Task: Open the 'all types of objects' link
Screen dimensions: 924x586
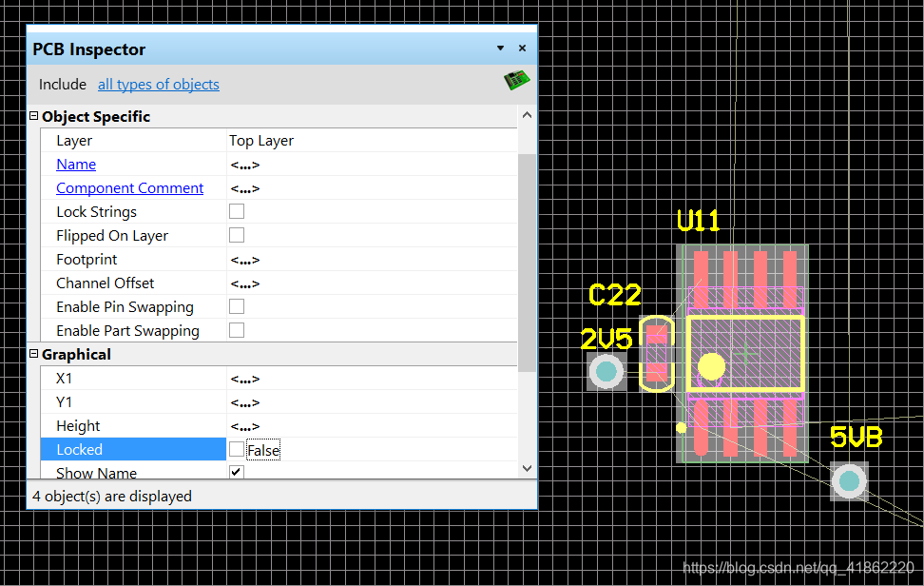Action: [x=159, y=85]
